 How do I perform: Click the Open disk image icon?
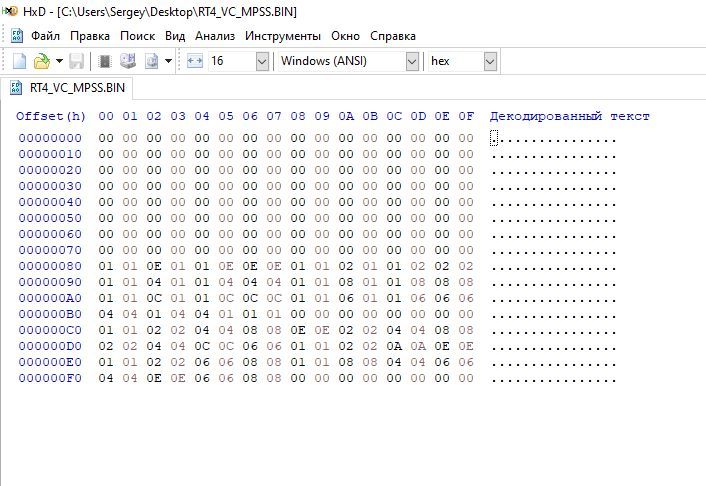152,61
